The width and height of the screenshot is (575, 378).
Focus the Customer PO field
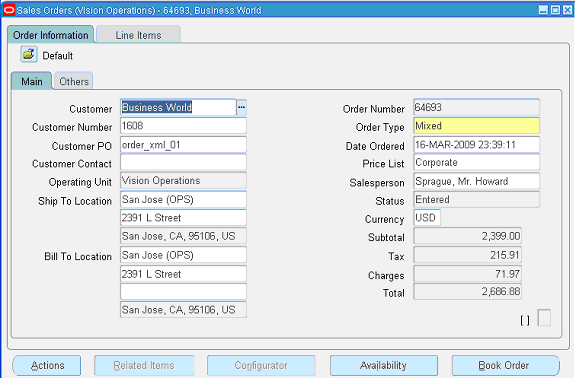click(183, 145)
